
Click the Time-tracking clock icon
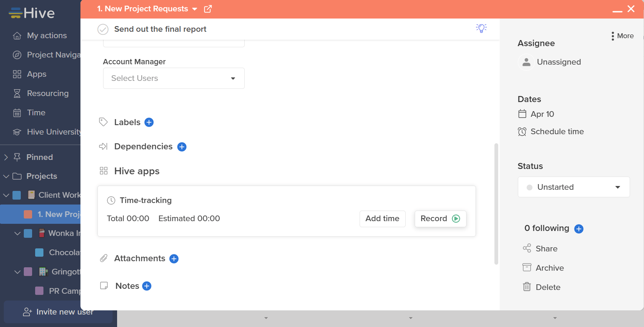click(111, 200)
